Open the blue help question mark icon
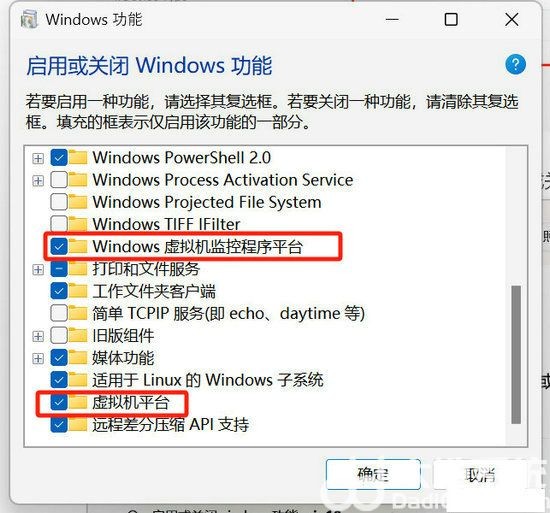550x513 pixels. (515, 65)
